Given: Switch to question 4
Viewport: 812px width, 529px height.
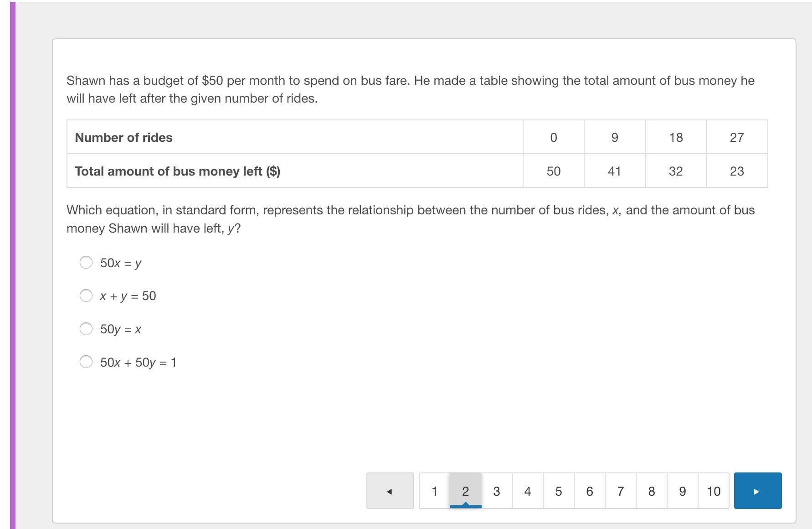Looking at the screenshot, I should tap(527, 491).
